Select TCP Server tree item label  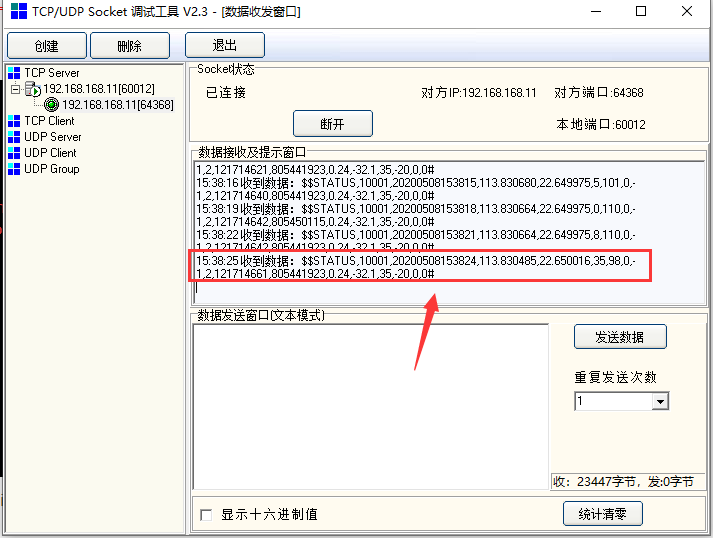point(52,73)
